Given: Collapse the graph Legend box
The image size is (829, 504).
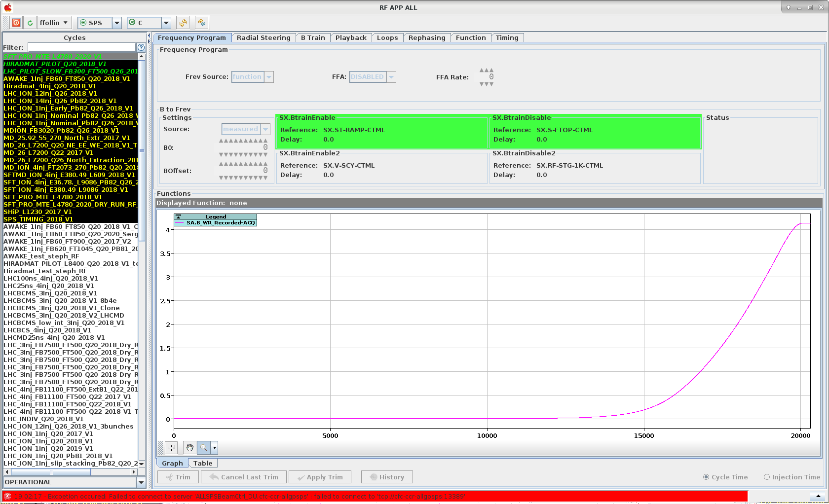Looking at the screenshot, I should [179, 216].
